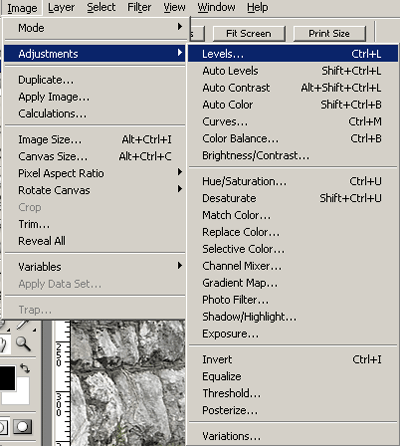Click the black foreground color swatch

point(7,378)
